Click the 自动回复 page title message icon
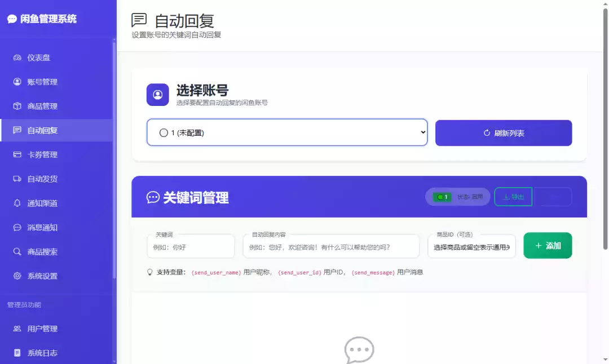609x364 pixels. click(x=139, y=20)
